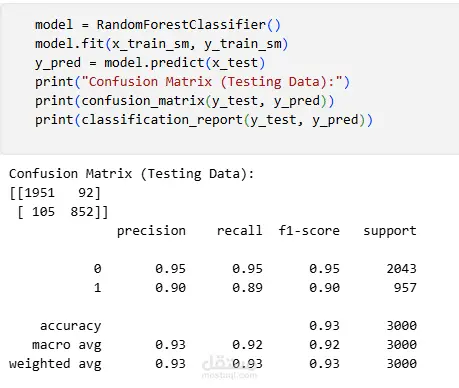The image size is (459, 388).
Task: Click the class 1 recall value 0.89
Action: pos(247,288)
